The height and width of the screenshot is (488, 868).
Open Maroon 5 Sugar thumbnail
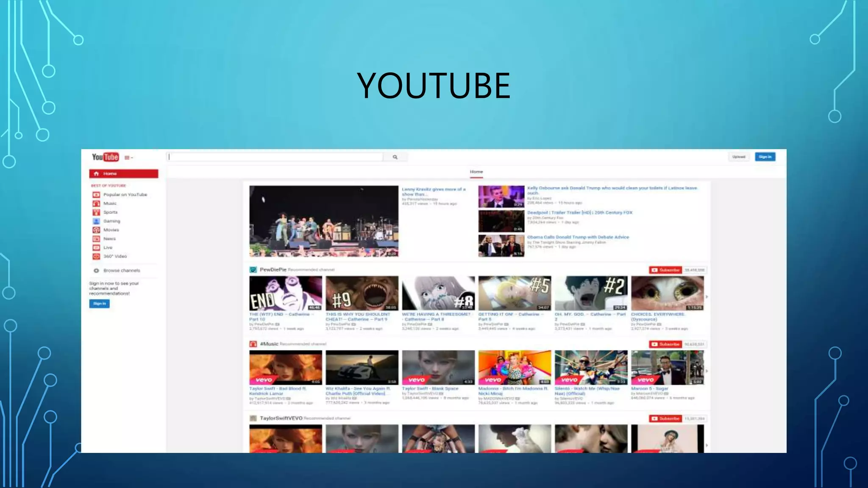click(x=667, y=367)
